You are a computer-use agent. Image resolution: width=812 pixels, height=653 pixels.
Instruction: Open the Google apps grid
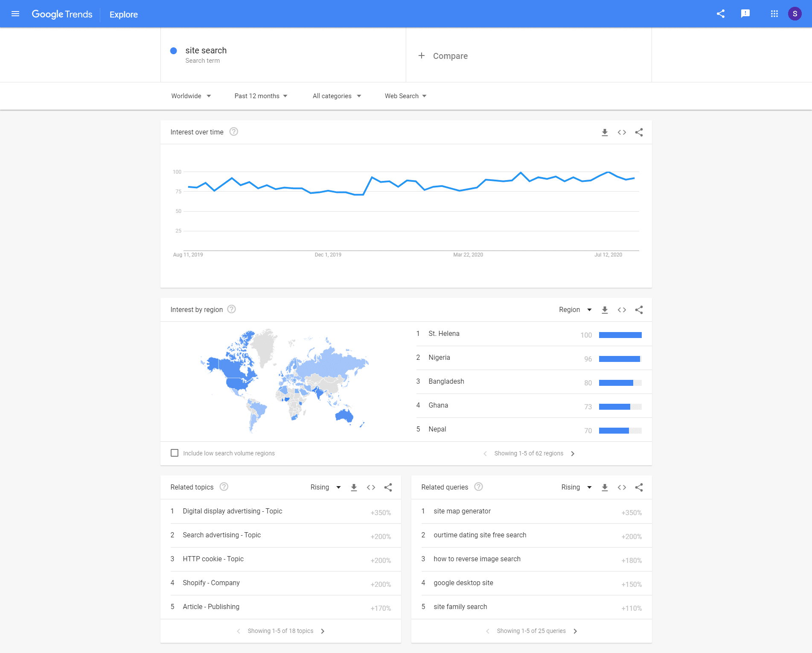(774, 13)
